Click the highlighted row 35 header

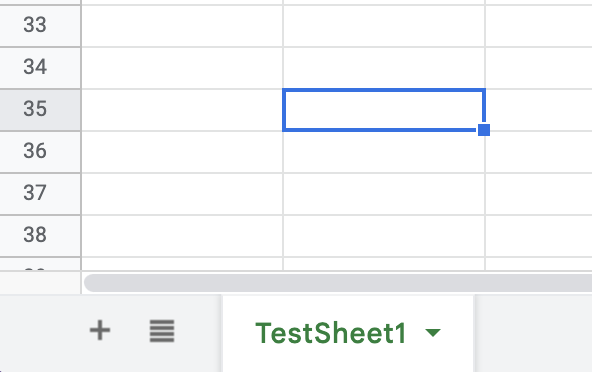click(40, 110)
